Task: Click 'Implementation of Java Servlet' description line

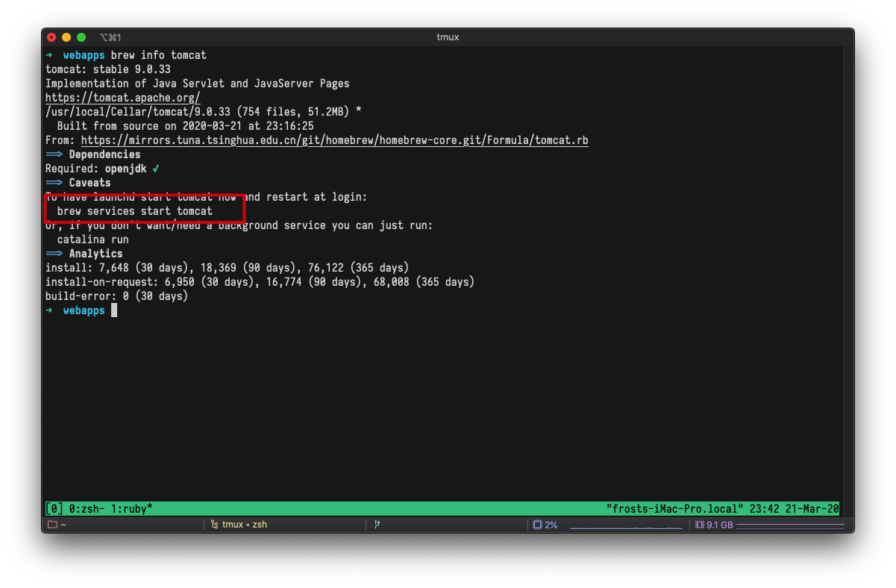Action: [x=198, y=84]
